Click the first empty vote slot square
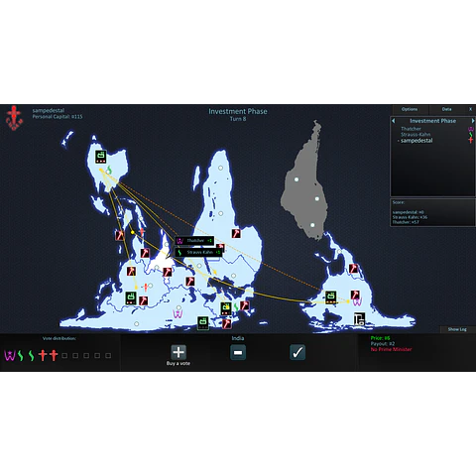The height and width of the screenshot is (476, 476). (x=64, y=356)
